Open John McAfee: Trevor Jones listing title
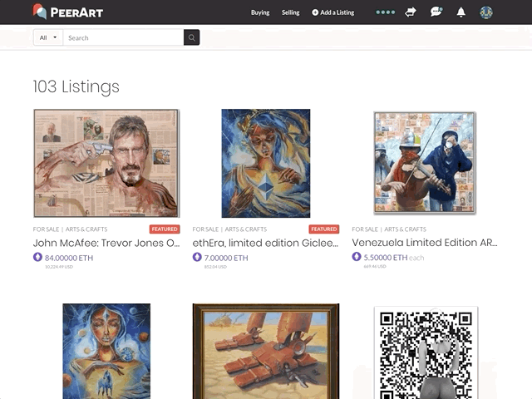Screen dimensions: 532x399 [x=106, y=243]
